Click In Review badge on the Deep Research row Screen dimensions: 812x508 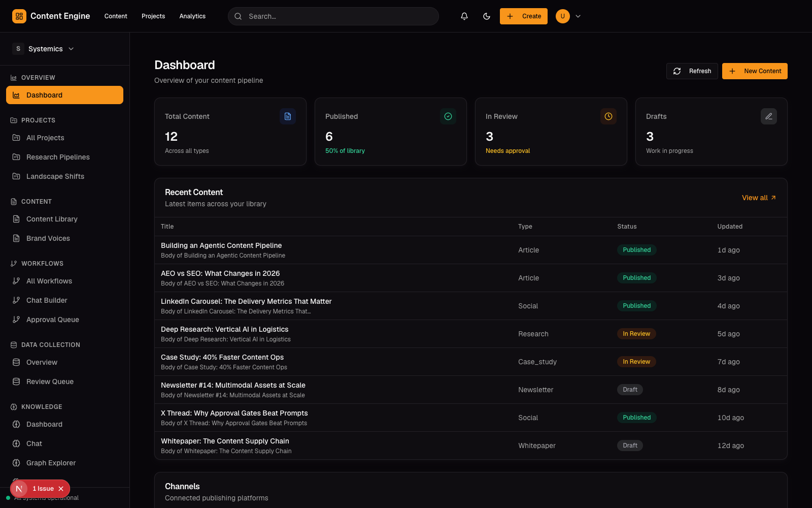[636, 334]
